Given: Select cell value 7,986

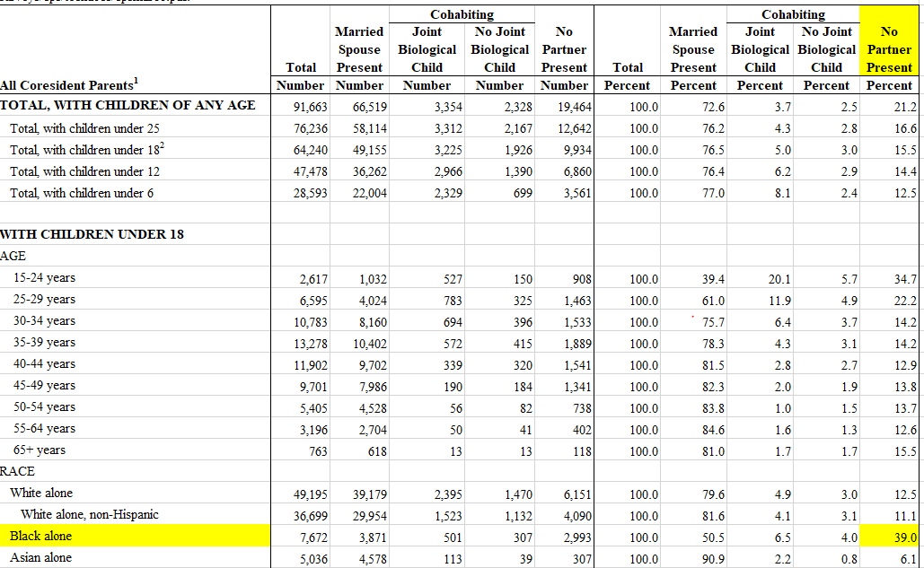Looking at the screenshot, I should (373, 387).
